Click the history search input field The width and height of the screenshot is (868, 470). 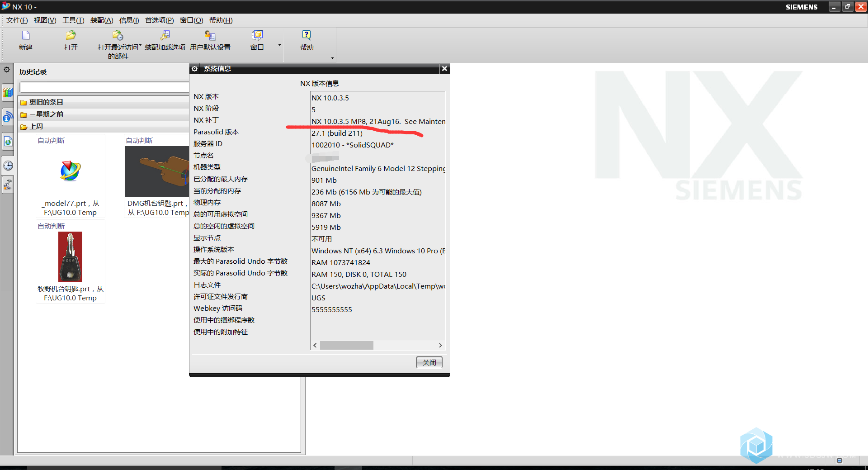click(104, 87)
